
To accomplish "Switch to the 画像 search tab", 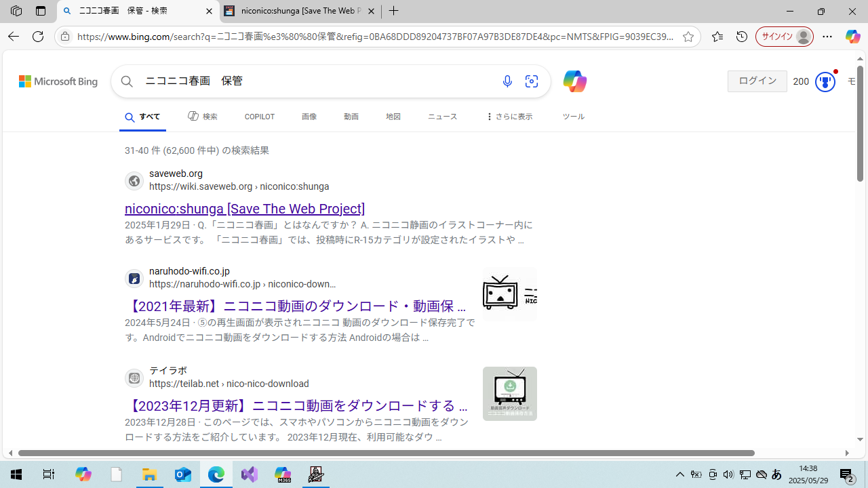I will click(309, 117).
